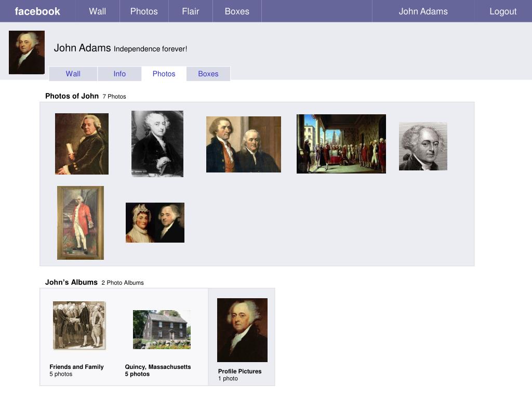Viewport: 532px width, 399px height.
Task: Click John Adams' profile picture in header
Action: 27,52
